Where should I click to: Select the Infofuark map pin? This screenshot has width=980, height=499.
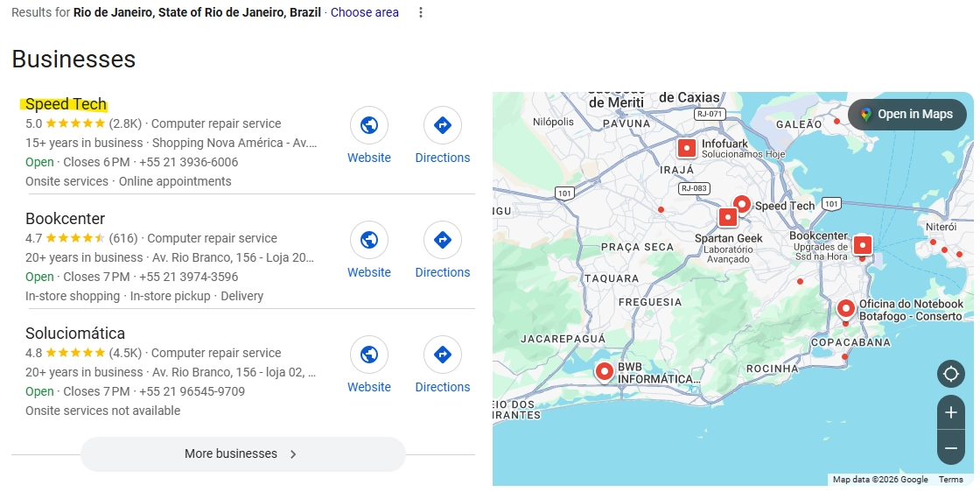pos(686,148)
